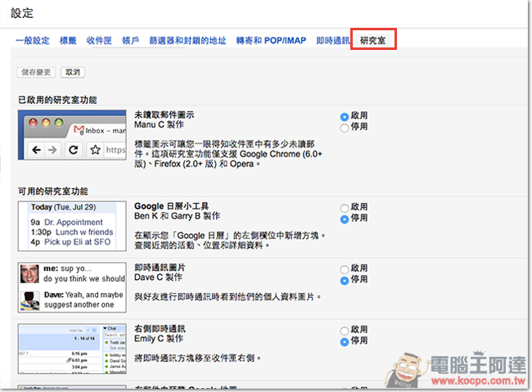Enable Google 日曆小工具 lab
The height and width of the screenshot is (392, 532).
pos(345,208)
